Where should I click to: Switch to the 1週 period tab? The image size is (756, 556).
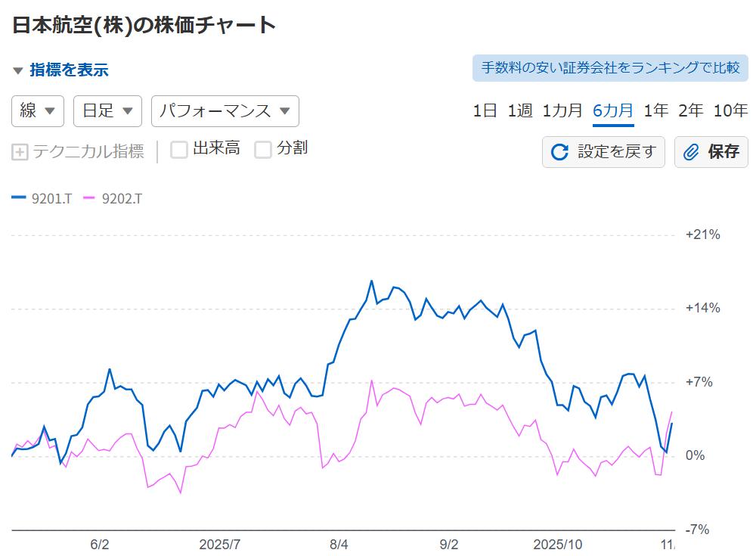520,111
